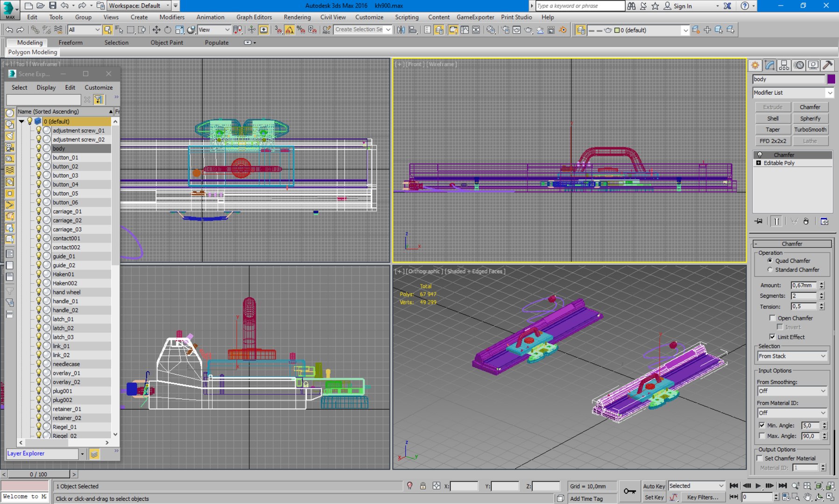Enable the Open Chamfer checkbox

(x=772, y=318)
